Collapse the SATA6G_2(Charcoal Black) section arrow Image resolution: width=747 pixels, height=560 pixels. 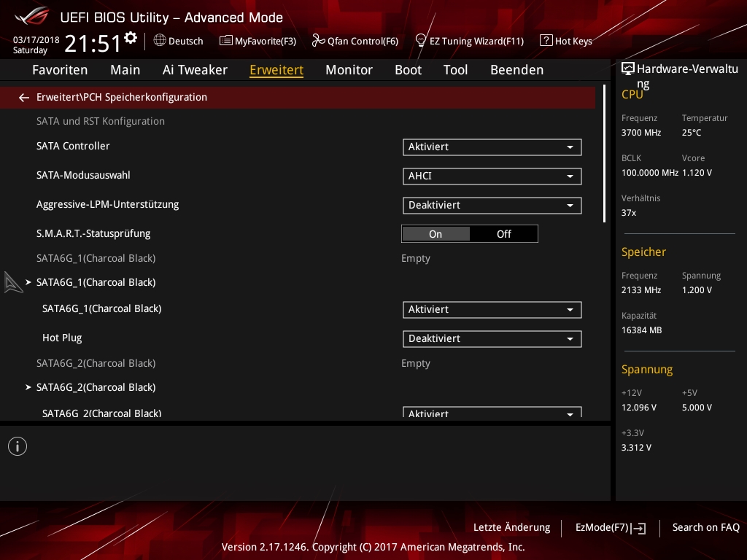point(28,387)
